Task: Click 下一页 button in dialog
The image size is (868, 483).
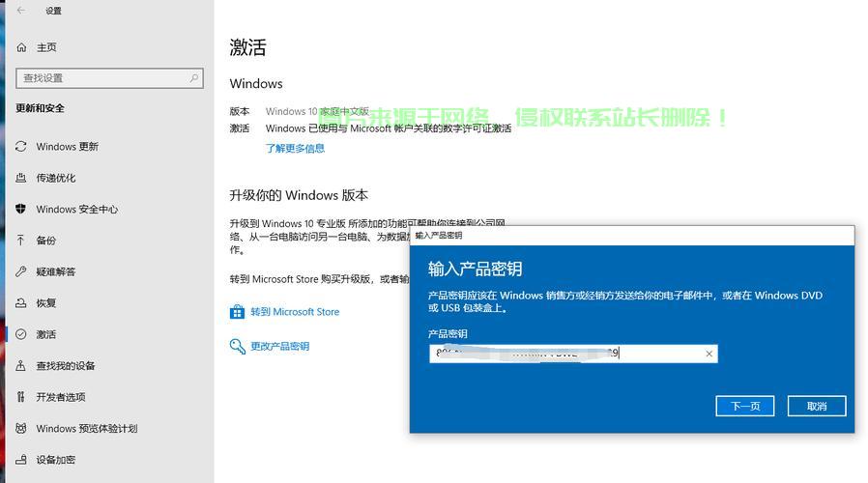Action: pyautogui.click(x=744, y=406)
